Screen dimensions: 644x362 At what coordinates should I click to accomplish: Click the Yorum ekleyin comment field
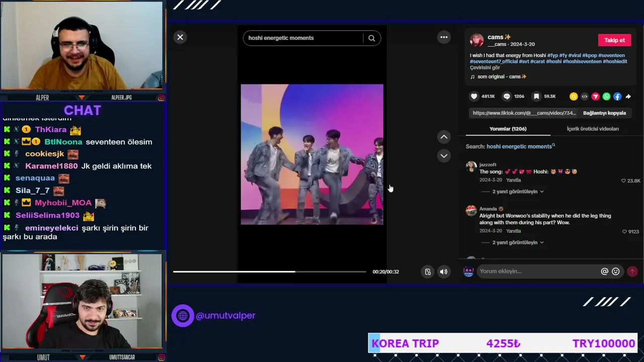(x=538, y=271)
